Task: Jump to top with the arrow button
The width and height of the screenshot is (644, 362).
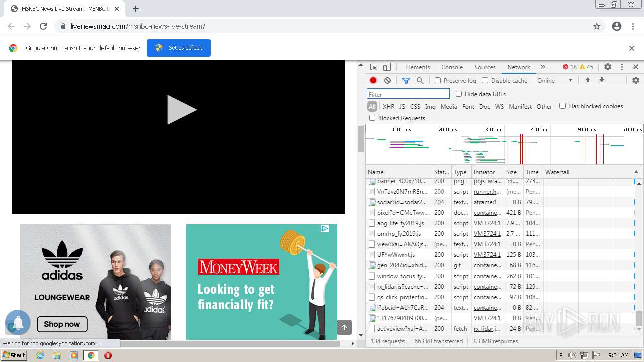Action: coord(344,327)
